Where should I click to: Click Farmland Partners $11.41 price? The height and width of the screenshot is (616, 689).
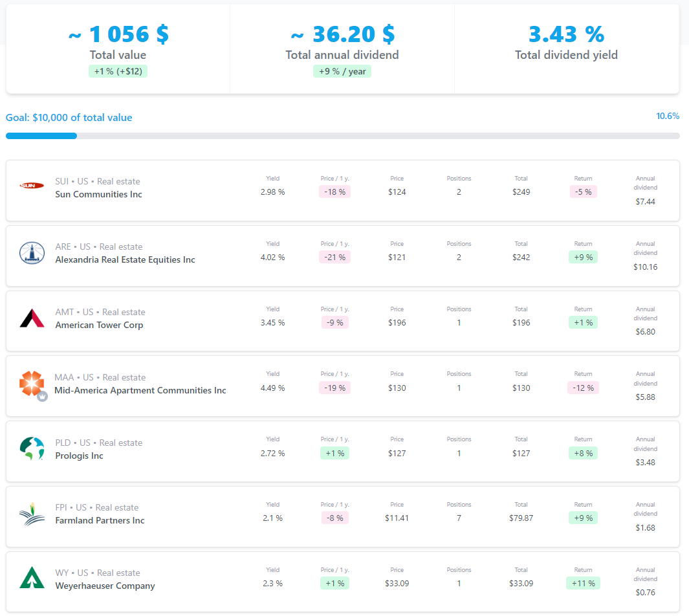pos(397,518)
